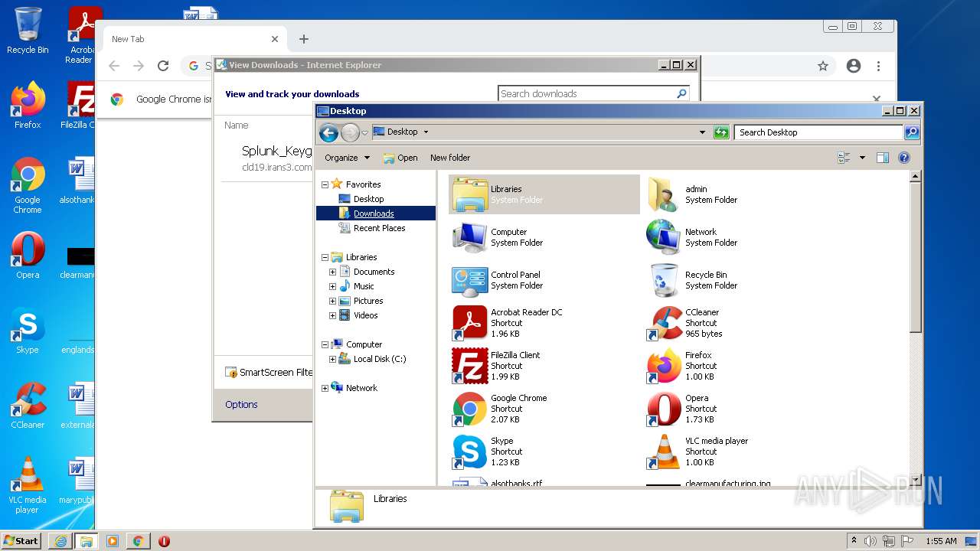
Task: Close Chrome's New Tab tab
Action: click(275, 39)
